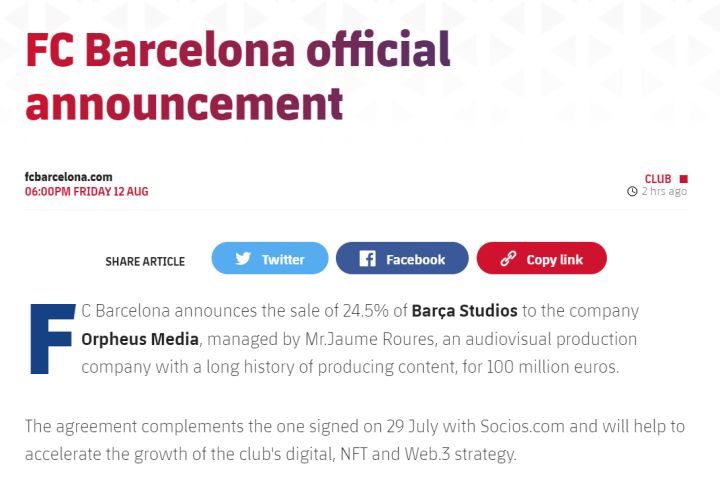Click the bold 'Barça Studios' text
The width and height of the screenshot is (720, 495).
[464, 311]
